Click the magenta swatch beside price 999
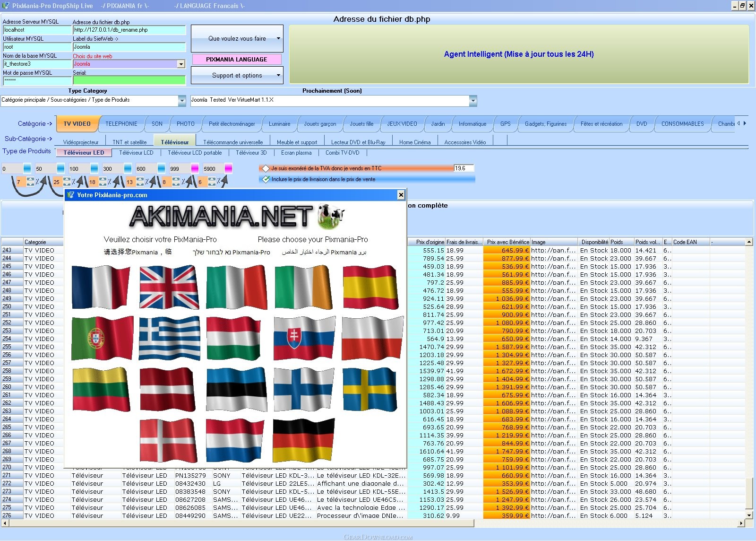 [195, 168]
